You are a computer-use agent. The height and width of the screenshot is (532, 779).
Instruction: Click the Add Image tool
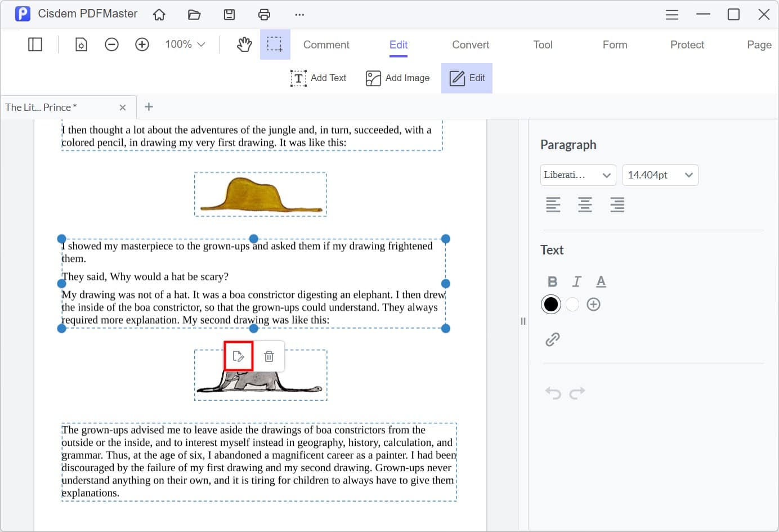(397, 78)
